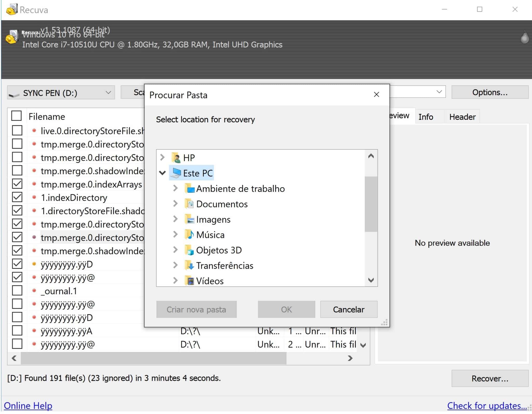Open the Online Help link
The width and height of the screenshot is (532, 414).
28,406
